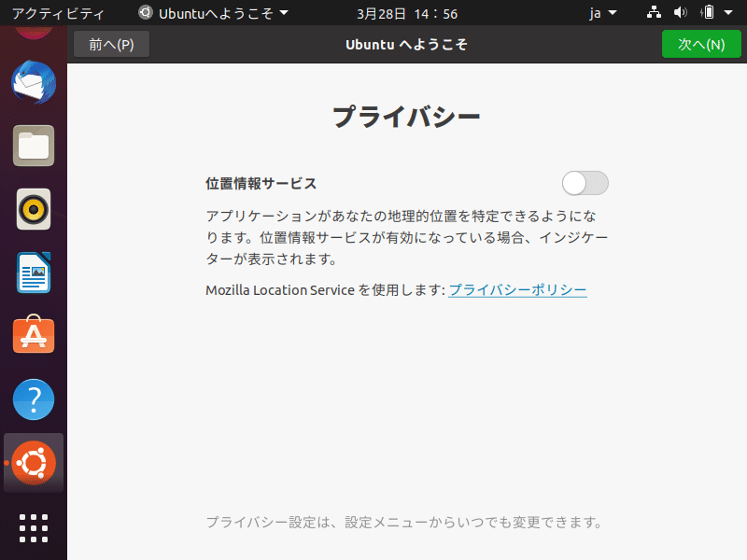Click the 位置情報サービス label
This screenshot has height=560, width=747.
tap(261, 183)
